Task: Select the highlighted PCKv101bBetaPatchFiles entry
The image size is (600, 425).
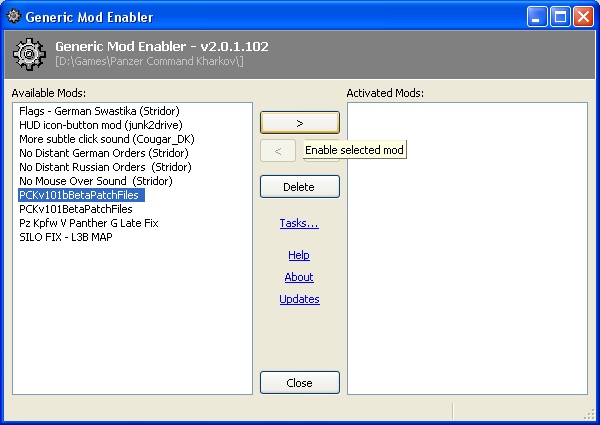Action: coord(81,195)
